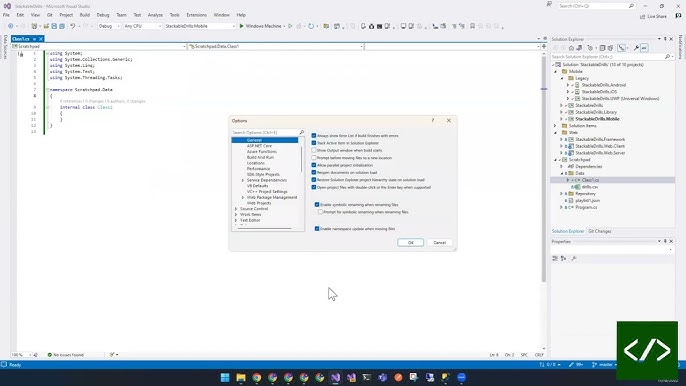
Task: Toggle Enable namespace update when moving files
Action: [x=317, y=228]
